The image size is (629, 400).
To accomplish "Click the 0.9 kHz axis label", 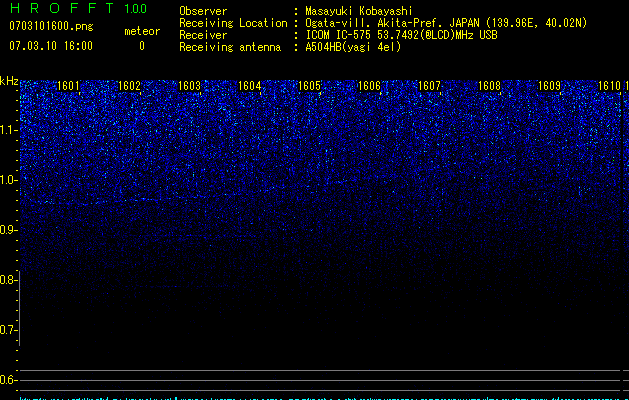I will (8, 230).
